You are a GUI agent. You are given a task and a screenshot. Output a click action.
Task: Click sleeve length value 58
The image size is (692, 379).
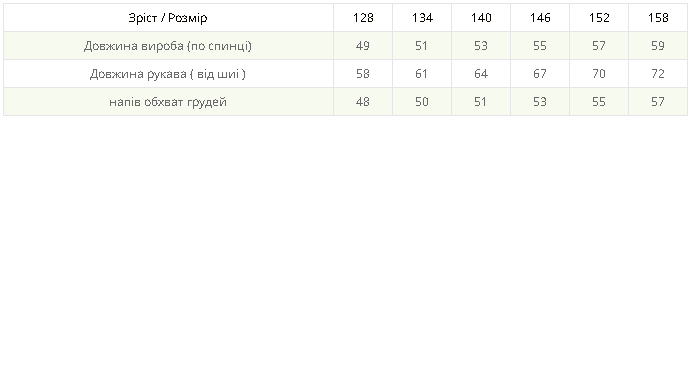pos(363,74)
